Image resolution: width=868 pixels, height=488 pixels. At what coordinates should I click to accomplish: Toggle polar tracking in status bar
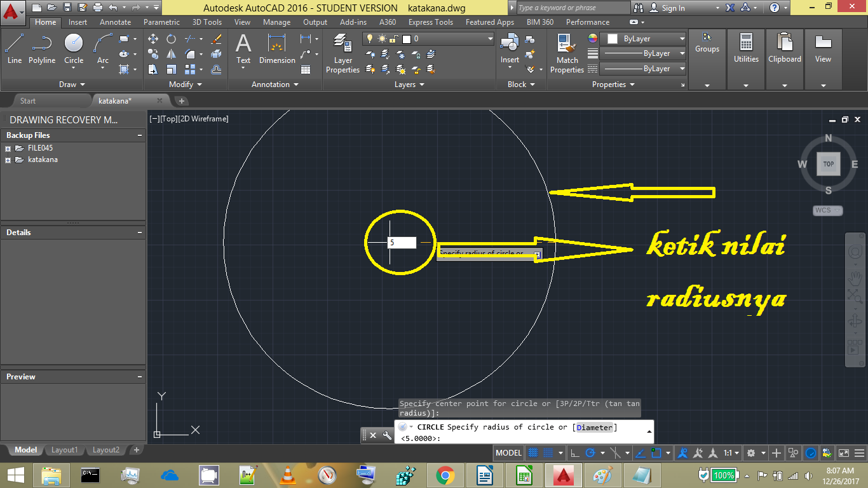(x=590, y=453)
